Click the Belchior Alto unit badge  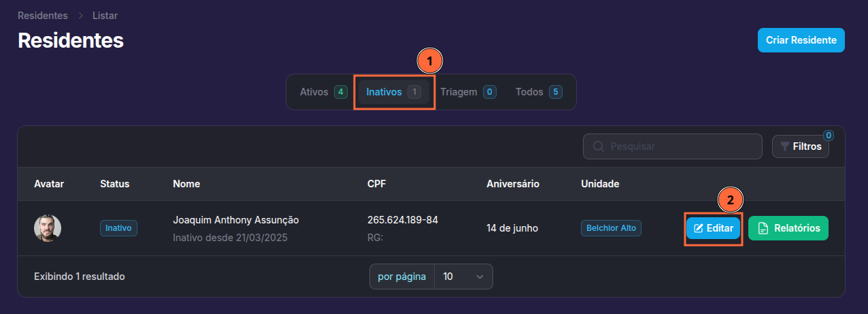click(611, 228)
